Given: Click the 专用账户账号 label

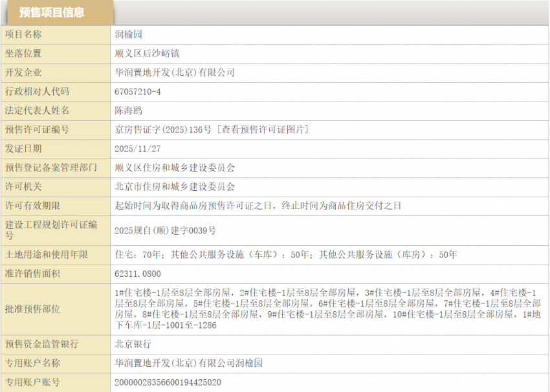Looking at the screenshot, I should click(32, 382).
